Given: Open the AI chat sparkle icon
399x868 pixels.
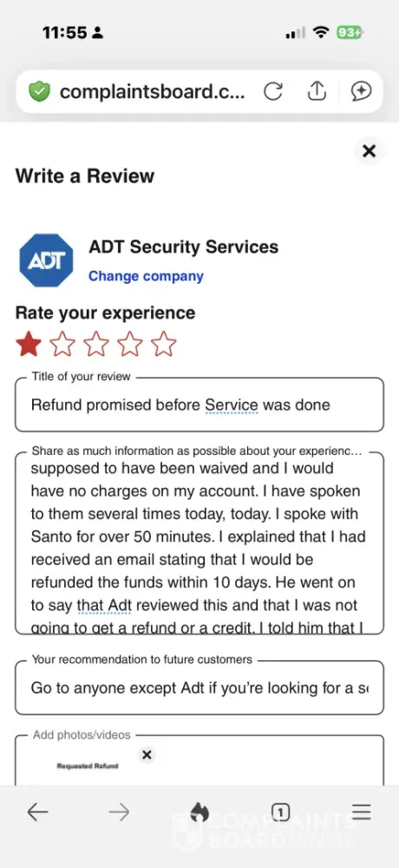Looking at the screenshot, I should click(x=361, y=91).
